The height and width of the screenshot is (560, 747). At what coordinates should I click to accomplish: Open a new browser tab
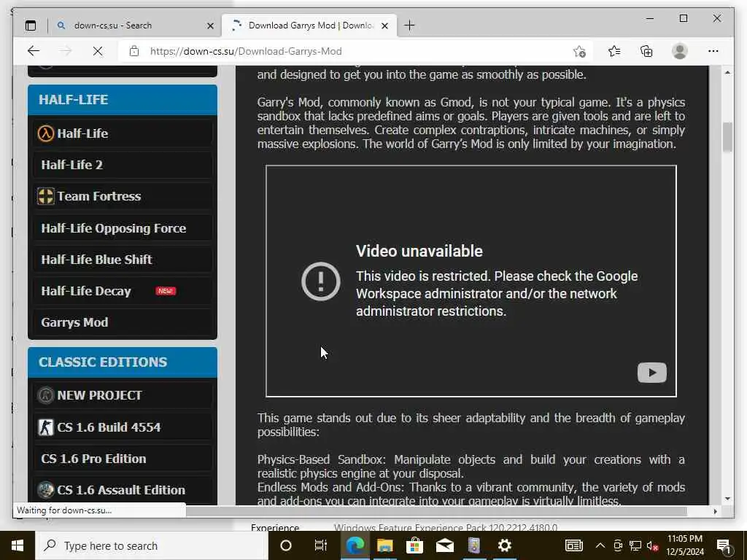click(409, 26)
